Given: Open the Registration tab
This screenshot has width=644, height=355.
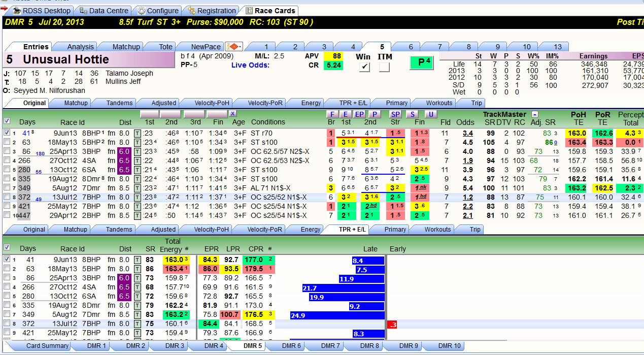Looking at the screenshot, I should pos(211,11).
